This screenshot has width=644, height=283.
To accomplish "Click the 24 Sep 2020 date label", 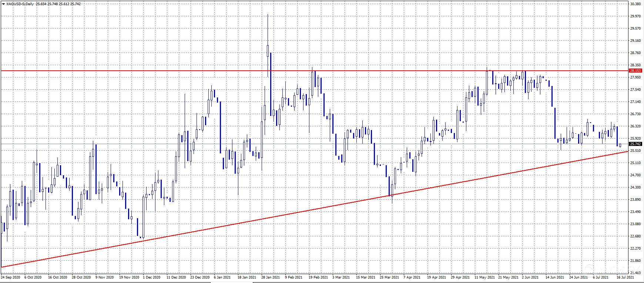I will pyautogui.click(x=11, y=277).
